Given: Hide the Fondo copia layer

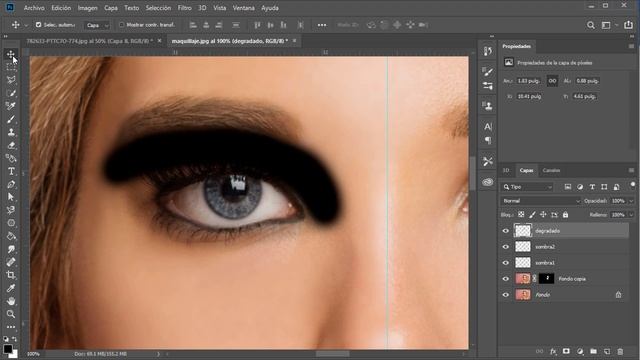Looking at the screenshot, I should (506, 279).
